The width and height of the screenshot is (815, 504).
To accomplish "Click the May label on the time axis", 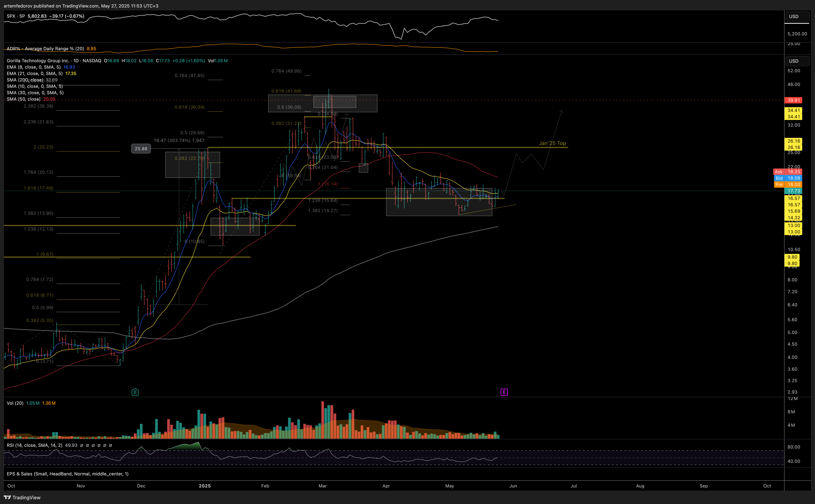I will point(450,486).
